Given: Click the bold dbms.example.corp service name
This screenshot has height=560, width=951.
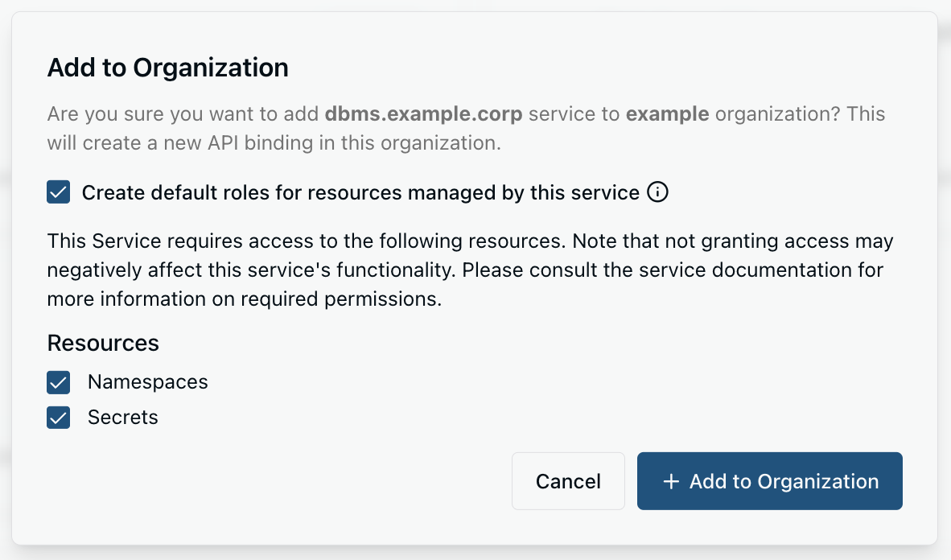Looking at the screenshot, I should click(422, 113).
